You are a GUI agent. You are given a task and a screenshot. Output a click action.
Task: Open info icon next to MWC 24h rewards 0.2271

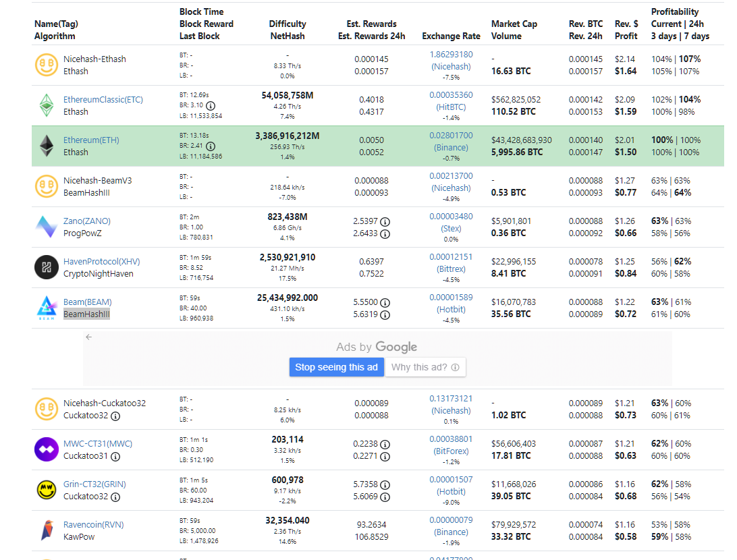(385, 457)
